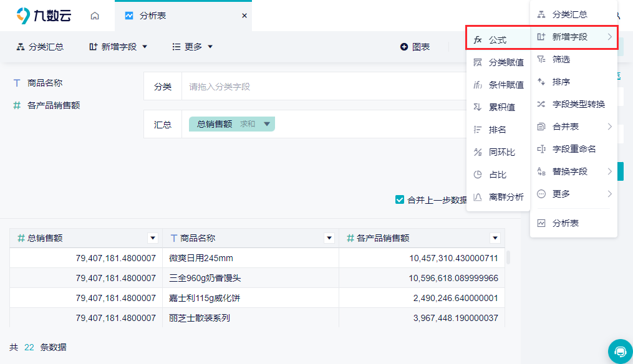633x364 pixels.
Task: Click 分类汇总 toolbar button
Action: (39, 47)
